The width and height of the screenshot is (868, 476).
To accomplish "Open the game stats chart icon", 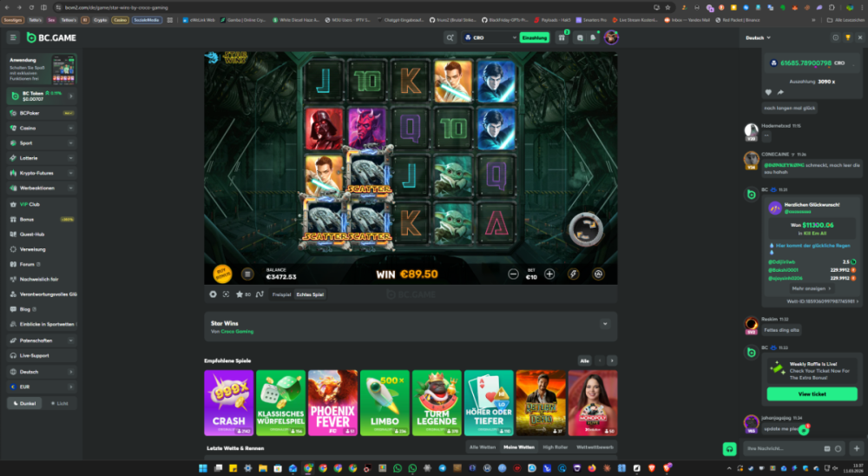I will point(260,294).
